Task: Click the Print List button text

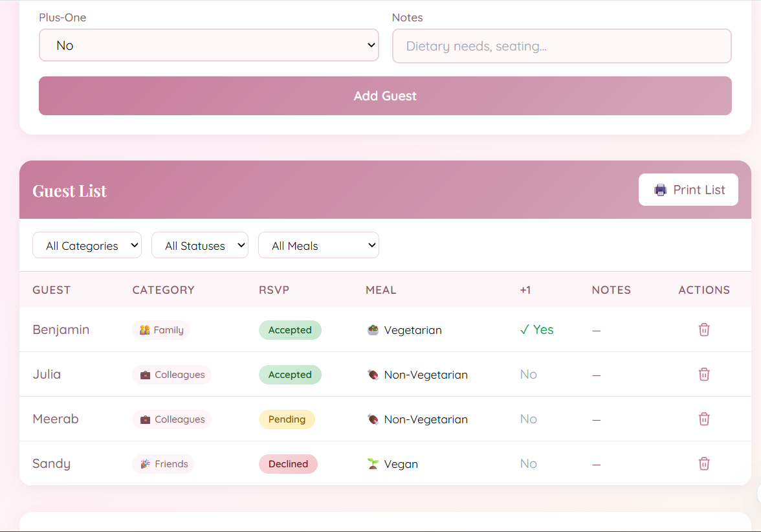Action: coord(699,190)
